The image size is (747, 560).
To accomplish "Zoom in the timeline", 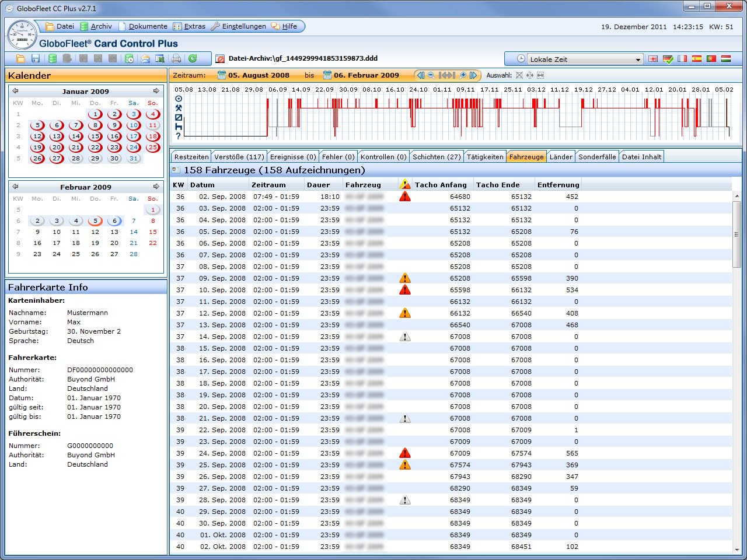I will (x=463, y=75).
